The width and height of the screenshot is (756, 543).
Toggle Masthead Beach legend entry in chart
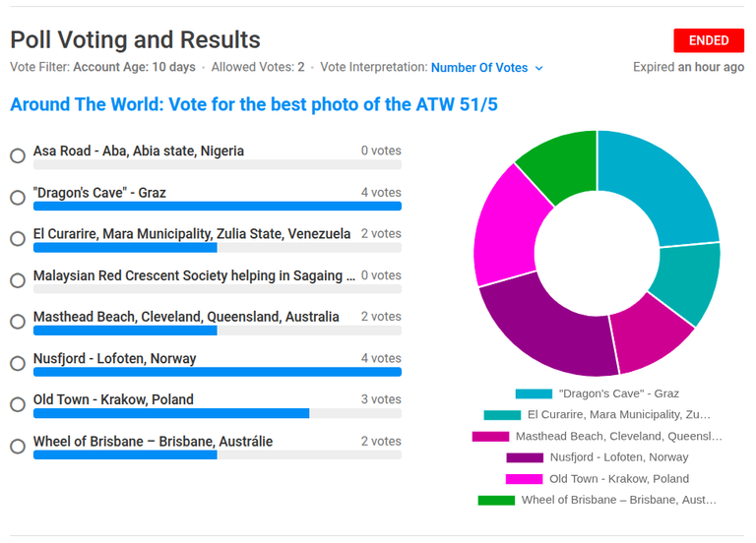(598, 437)
